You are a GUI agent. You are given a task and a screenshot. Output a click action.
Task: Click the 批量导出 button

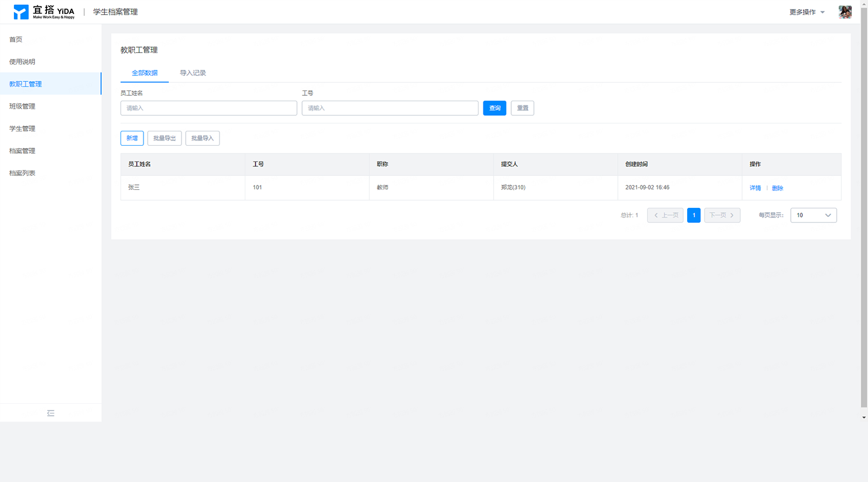click(x=165, y=138)
